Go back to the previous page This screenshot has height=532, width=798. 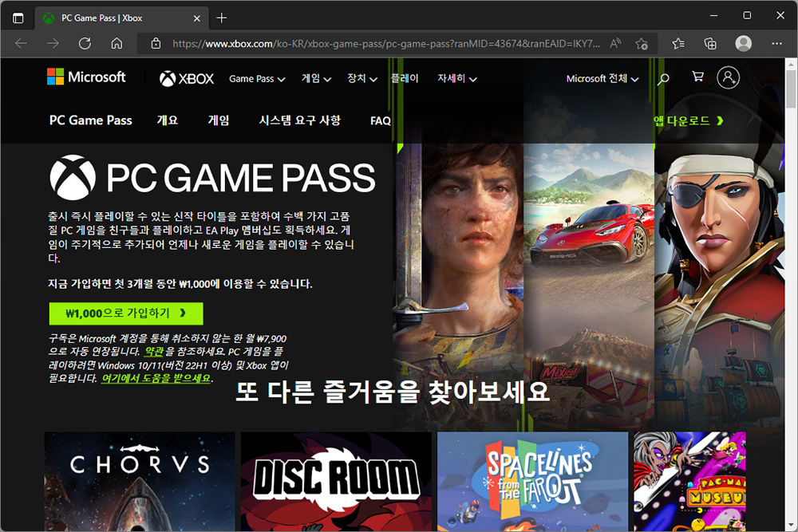[x=21, y=44]
